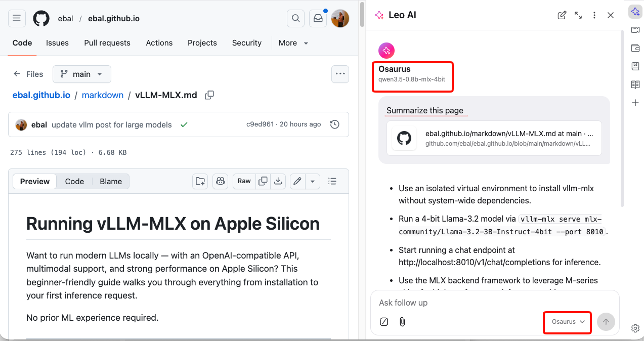Open the Copilot icon in file toolbar
Image resolution: width=644 pixels, height=341 pixels.
click(220, 181)
